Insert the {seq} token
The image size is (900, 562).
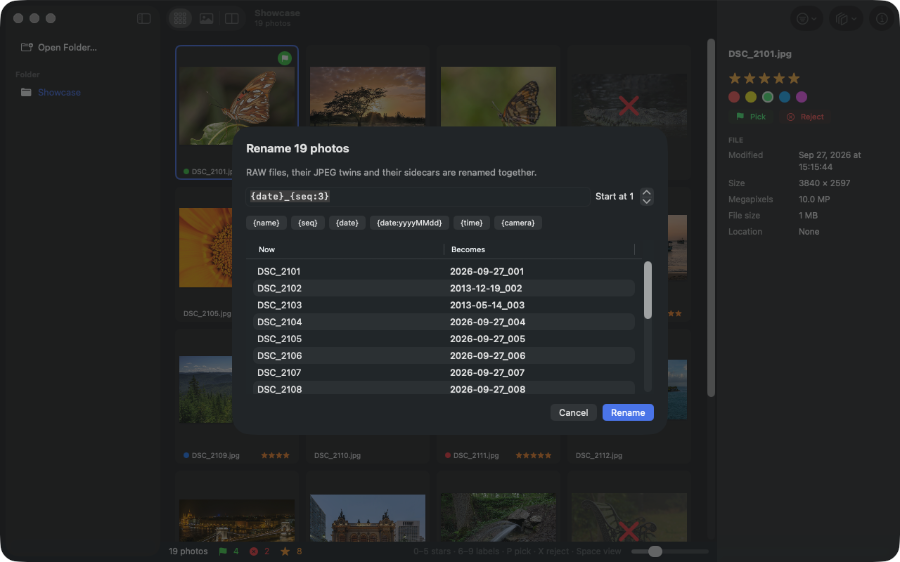click(308, 223)
